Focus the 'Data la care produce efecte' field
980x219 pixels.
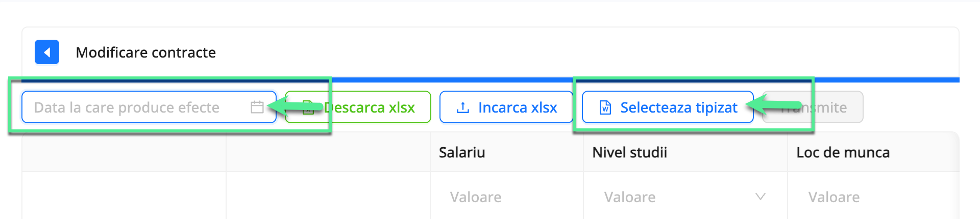[133, 107]
